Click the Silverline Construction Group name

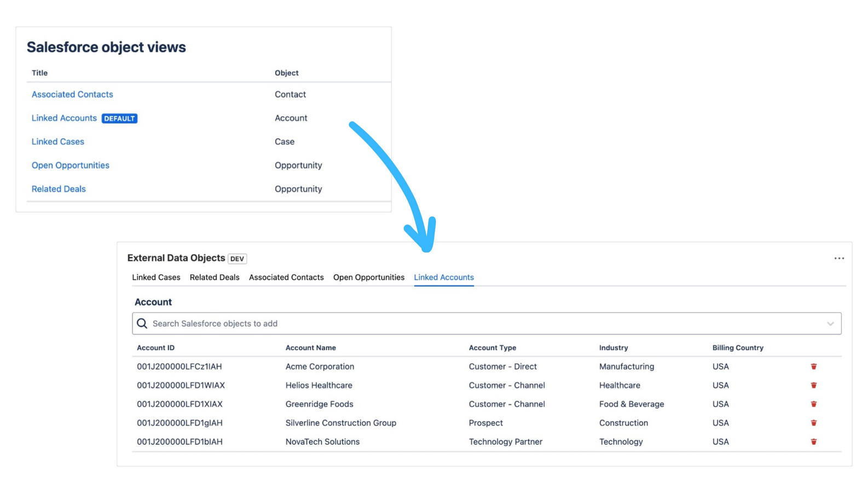[341, 423]
